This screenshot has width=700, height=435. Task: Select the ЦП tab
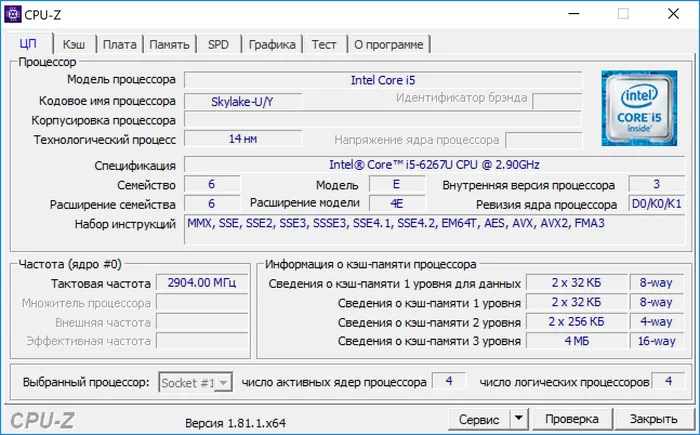(28, 43)
